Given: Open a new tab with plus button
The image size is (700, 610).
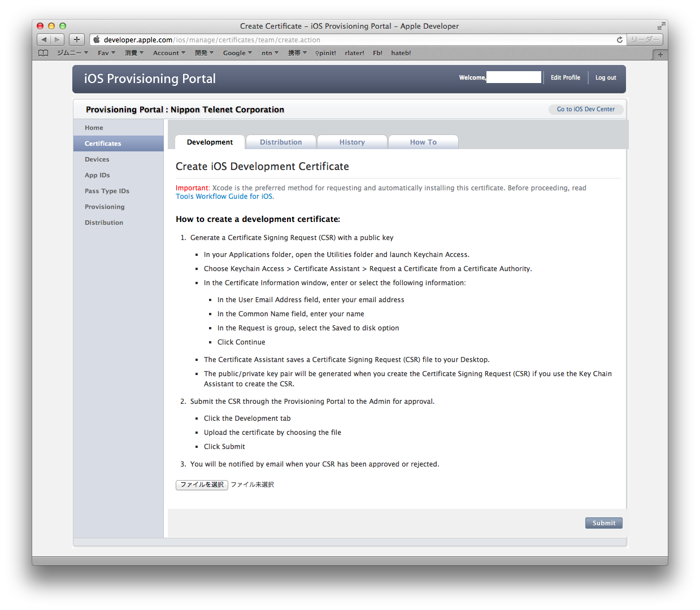Looking at the screenshot, I should point(660,55).
